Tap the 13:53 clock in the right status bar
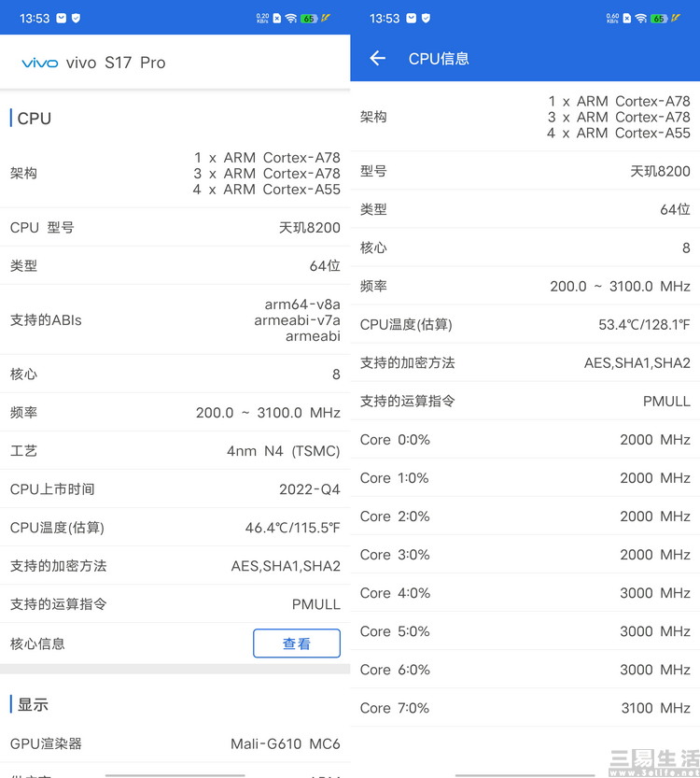This screenshot has width=700, height=778. (x=385, y=19)
